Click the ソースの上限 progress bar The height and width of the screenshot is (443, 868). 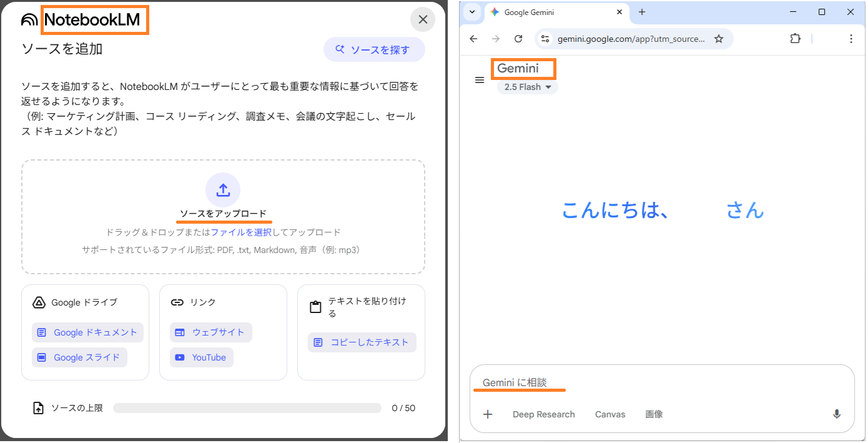click(x=247, y=407)
